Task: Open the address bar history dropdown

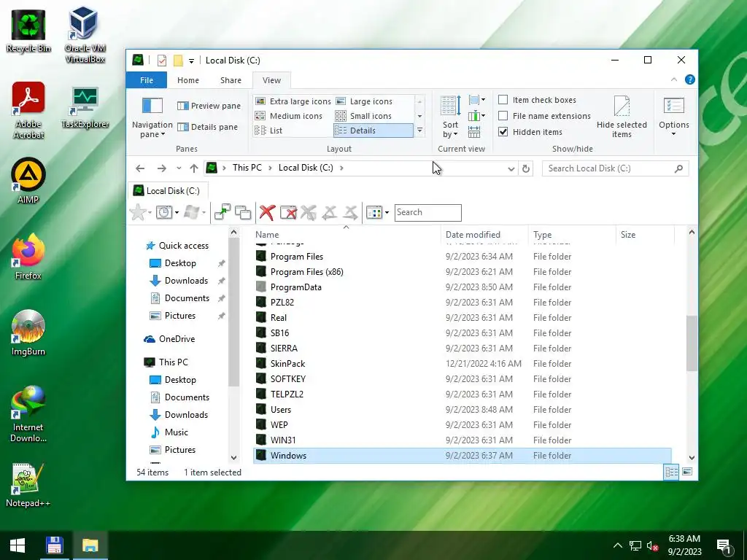Action: [x=511, y=168]
